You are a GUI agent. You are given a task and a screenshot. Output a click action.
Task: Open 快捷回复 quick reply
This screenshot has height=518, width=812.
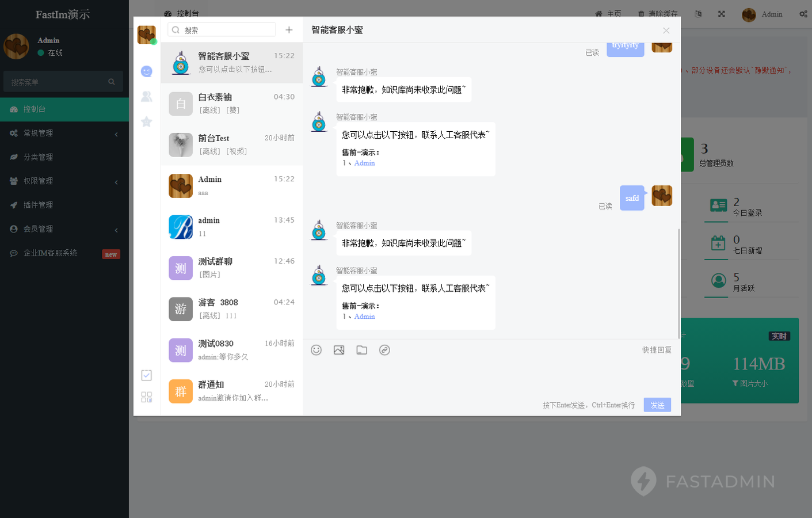tap(657, 350)
